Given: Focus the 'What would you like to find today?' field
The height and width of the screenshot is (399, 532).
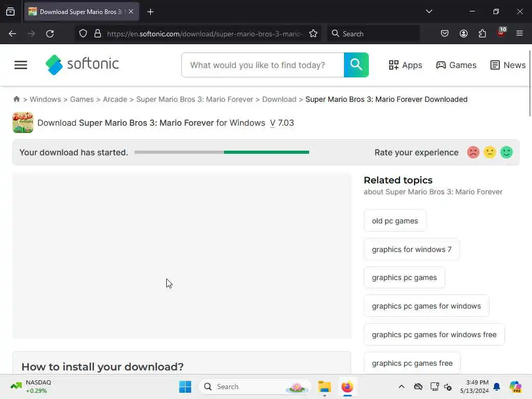Looking at the screenshot, I should click(263, 65).
